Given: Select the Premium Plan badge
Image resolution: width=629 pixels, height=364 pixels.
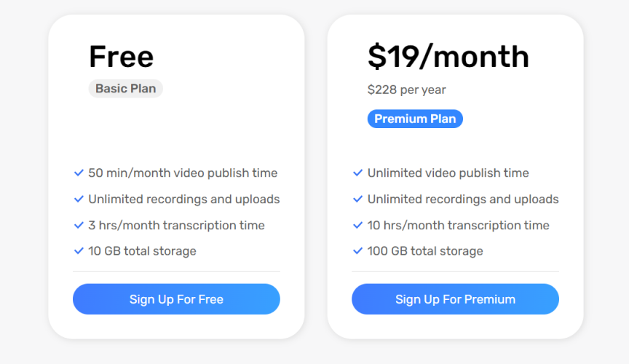Looking at the screenshot, I should [415, 119].
